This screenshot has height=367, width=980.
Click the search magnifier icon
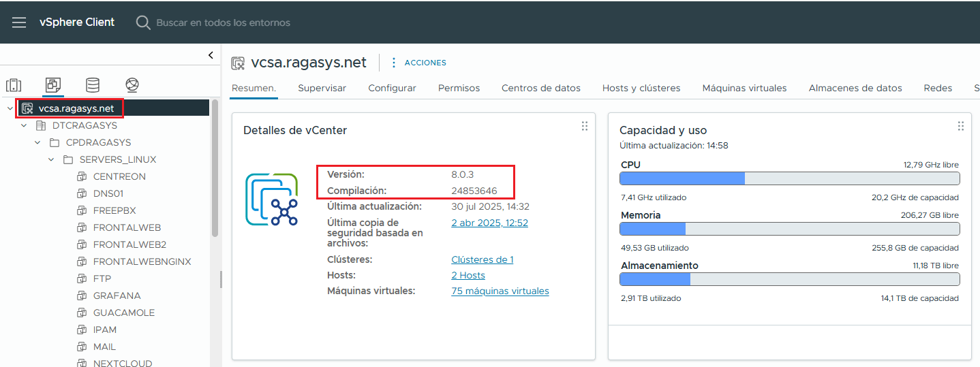point(143,22)
